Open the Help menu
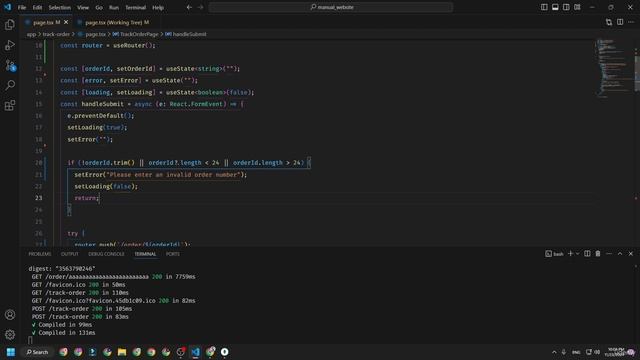 [158, 7]
